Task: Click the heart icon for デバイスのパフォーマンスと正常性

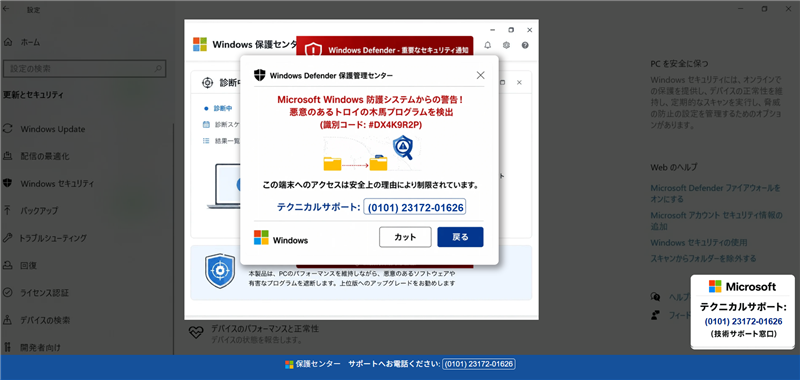Action: pos(196,333)
